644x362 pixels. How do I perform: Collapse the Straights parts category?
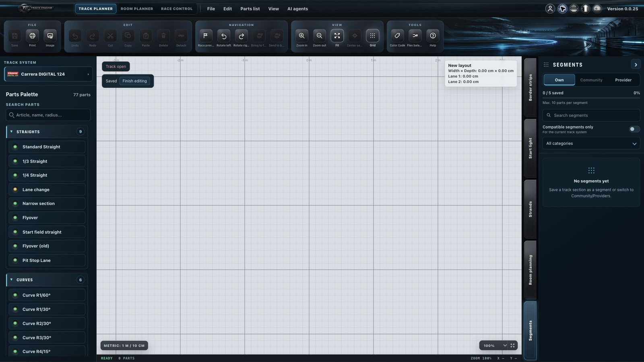coord(47,132)
